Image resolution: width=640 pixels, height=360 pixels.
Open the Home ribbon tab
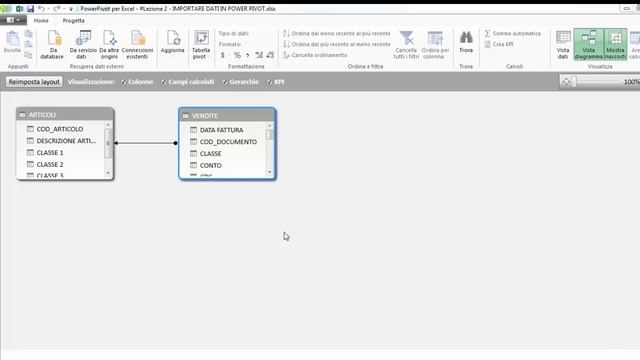point(41,20)
